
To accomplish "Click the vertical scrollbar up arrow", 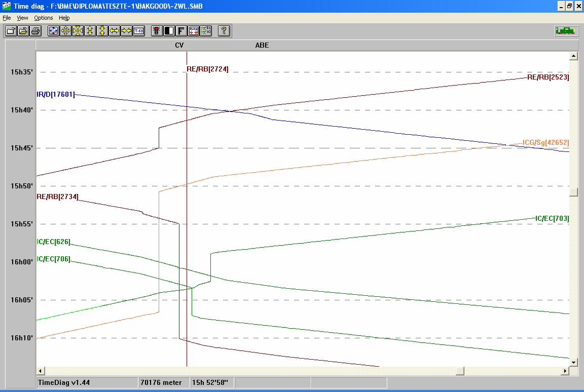I will 573,56.
